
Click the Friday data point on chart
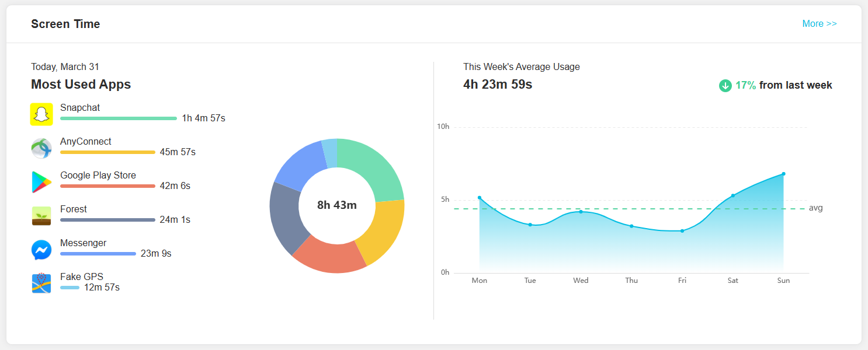(x=682, y=231)
